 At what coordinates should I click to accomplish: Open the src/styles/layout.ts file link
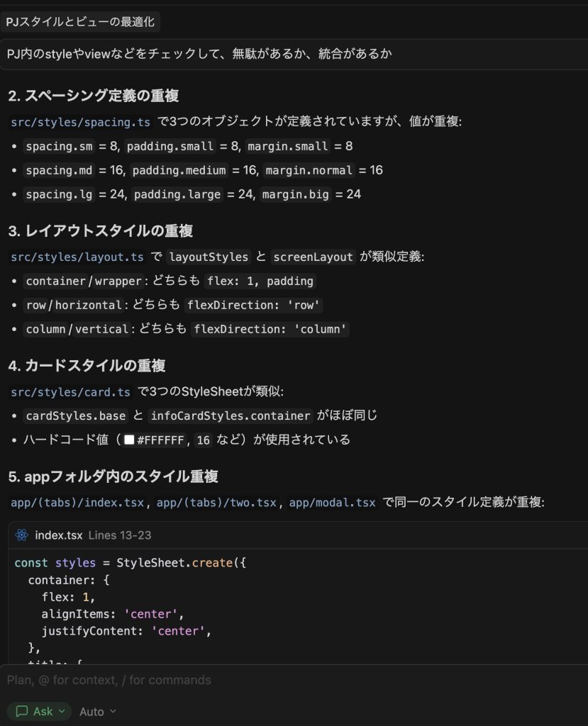[x=77, y=257]
